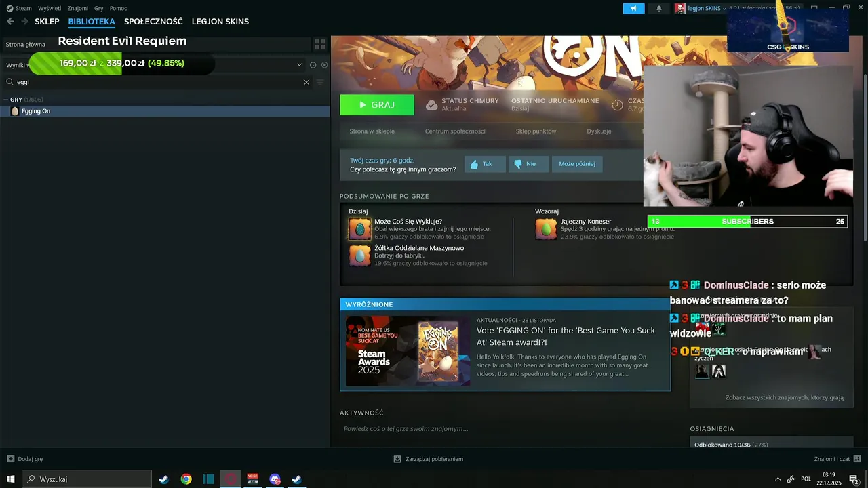868x488 pixels.
Task: Switch to the SKLEP tab
Action: 47,22
